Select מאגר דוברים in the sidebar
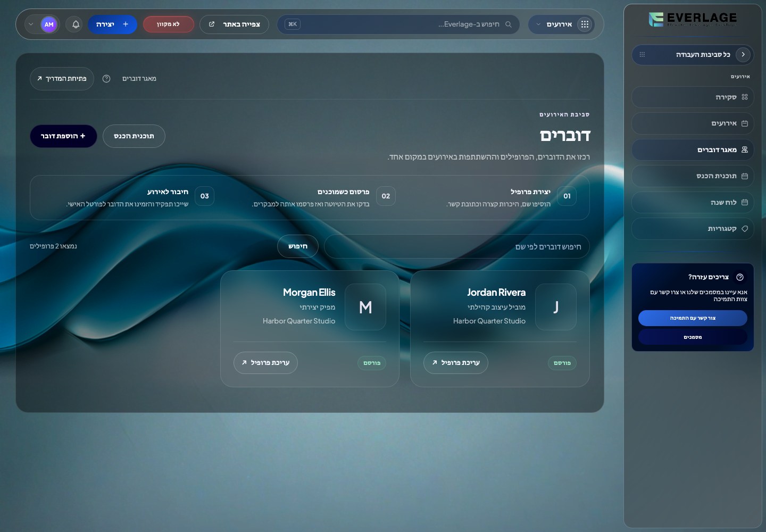This screenshot has width=766, height=532. click(x=693, y=150)
